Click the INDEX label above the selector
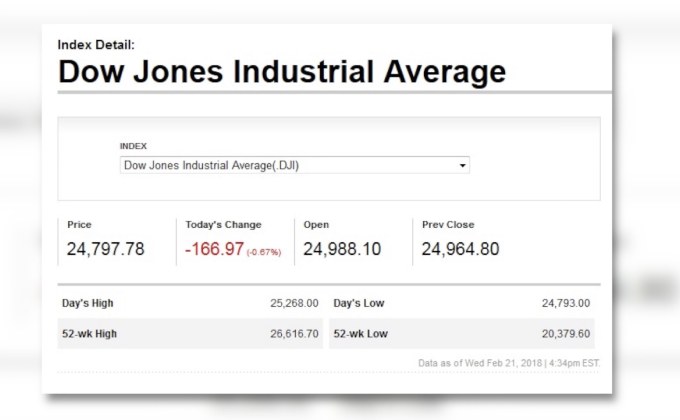Viewport: 680px width, 420px height. coord(133,146)
